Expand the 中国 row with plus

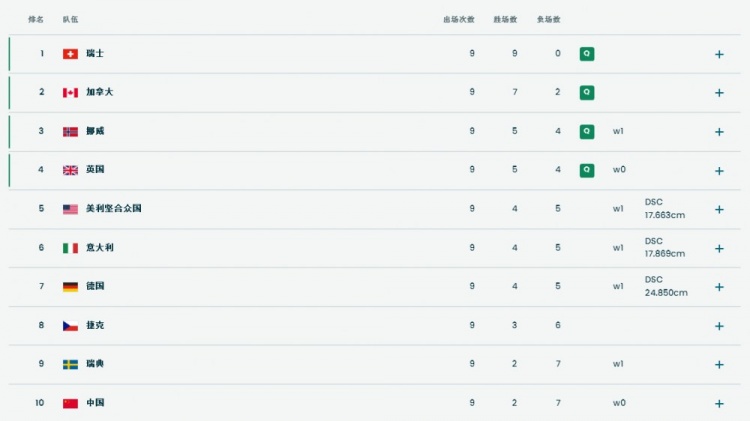click(718, 403)
